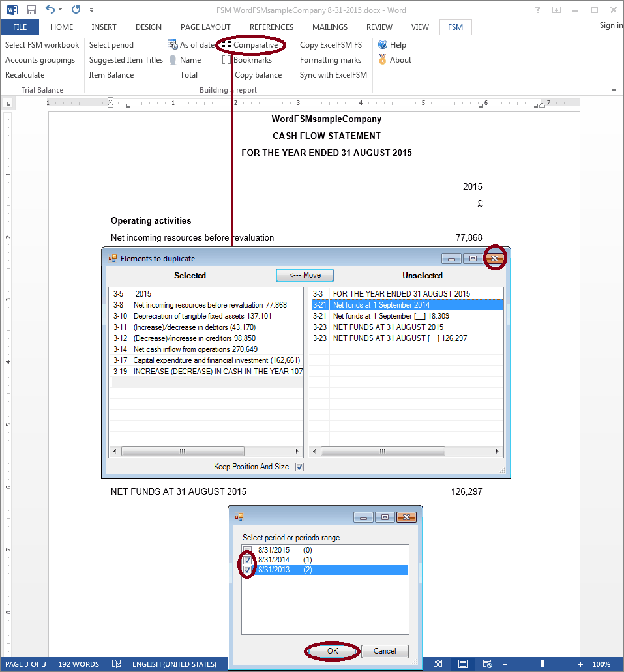This screenshot has height=672, width=624.
Task: Click ENGLISH (UNITED STATES) language indicator
Action: click(174, 664)
